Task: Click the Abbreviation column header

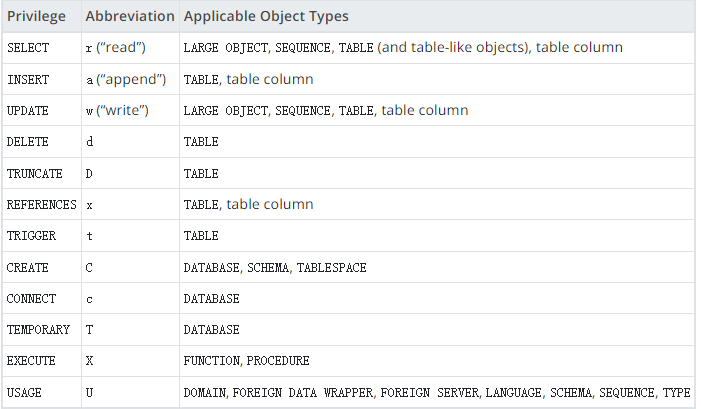Action: (x=130, y=17)
